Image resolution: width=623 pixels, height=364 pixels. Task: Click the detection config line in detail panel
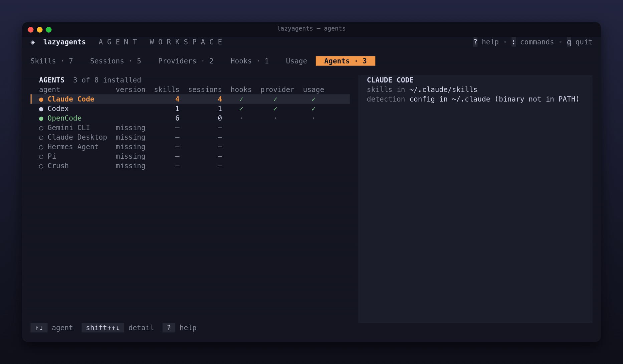473,99
